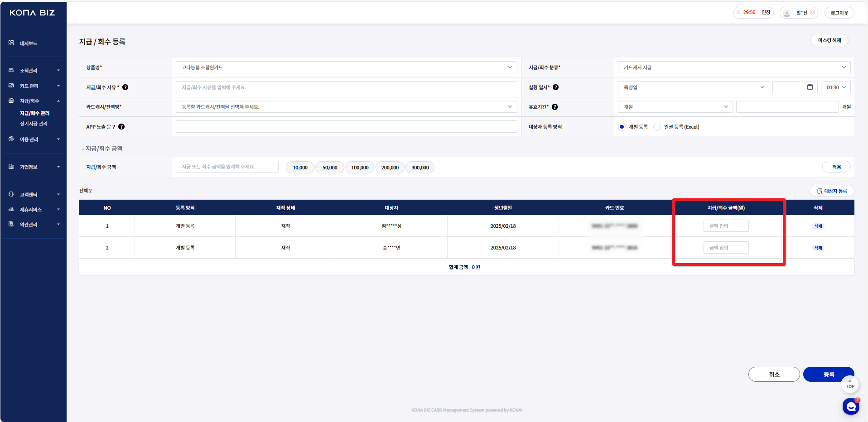Image resolution: width=868 pixels, height=422 pixels.
Task: Open the 00:30 time dropdown
Action: click(x=836, y=87)
